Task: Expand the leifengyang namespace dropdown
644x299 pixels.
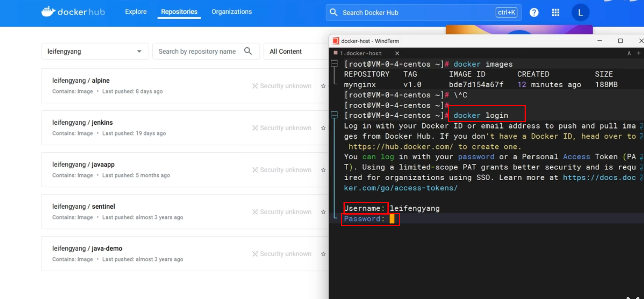Action: (95, 51)
